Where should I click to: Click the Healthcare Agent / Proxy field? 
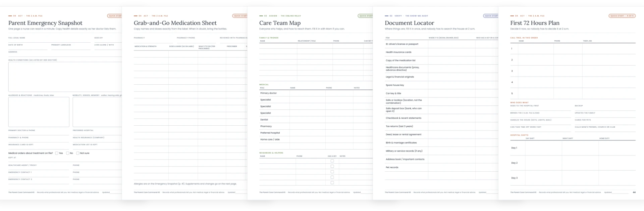pos(39,167)
